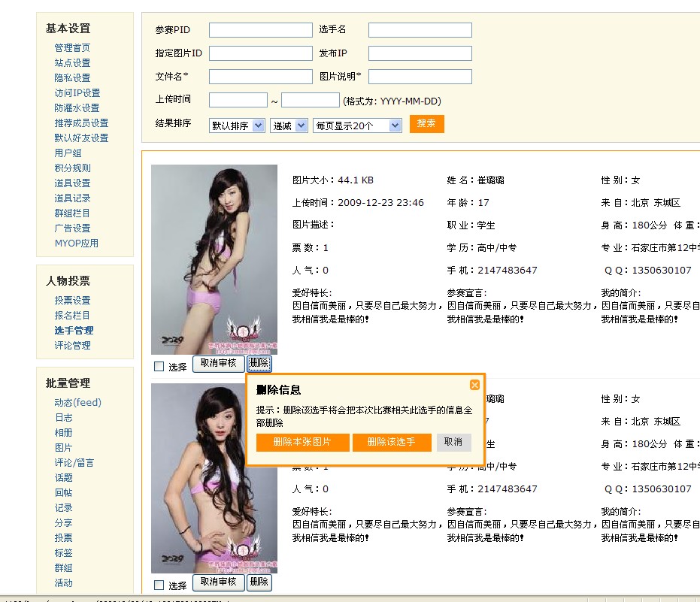Image resolution: width=700 pixels, height=602 pixels.
Task: Open 分享 under 批量管理
Action: click(x=63, y=522)
